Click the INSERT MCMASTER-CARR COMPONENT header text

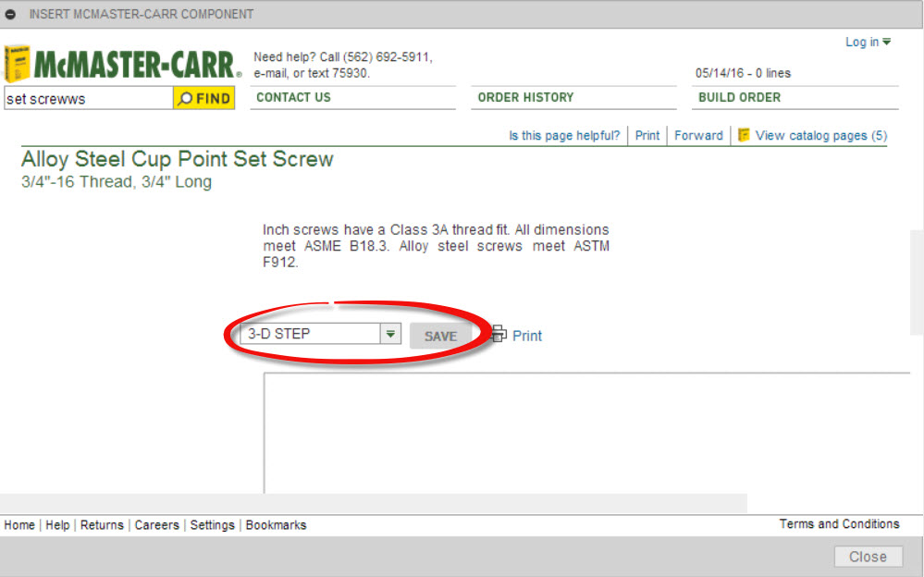(142, 14)
